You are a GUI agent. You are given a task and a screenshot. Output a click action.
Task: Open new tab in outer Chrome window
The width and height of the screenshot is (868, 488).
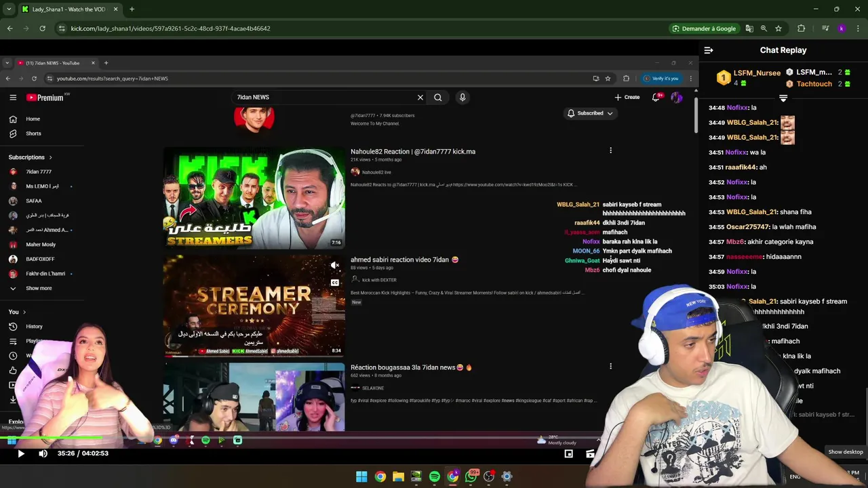[132, 9]
